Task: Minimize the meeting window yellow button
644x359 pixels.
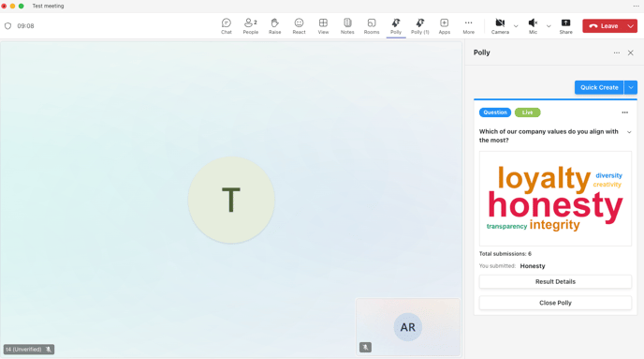Action: [12, 6]
